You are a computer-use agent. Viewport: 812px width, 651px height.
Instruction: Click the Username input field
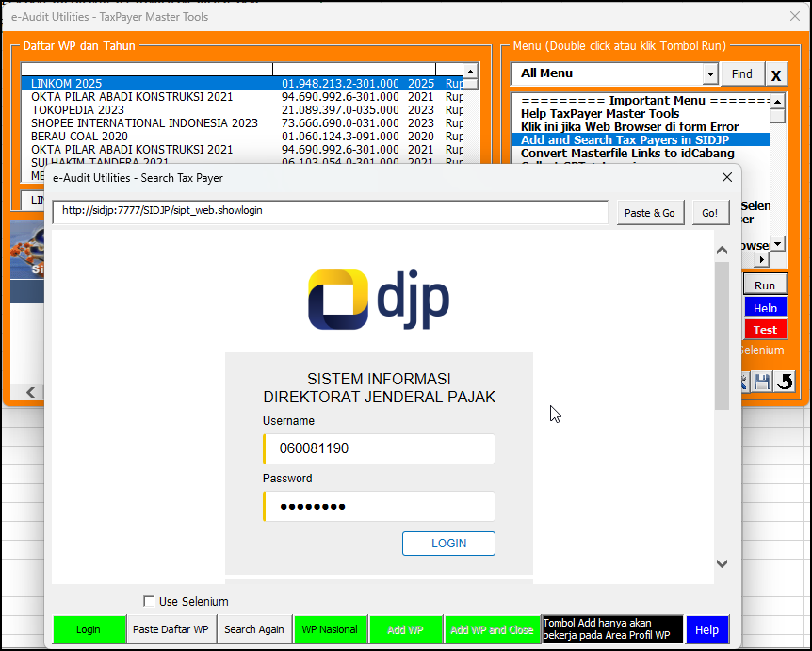pos(379,448)
